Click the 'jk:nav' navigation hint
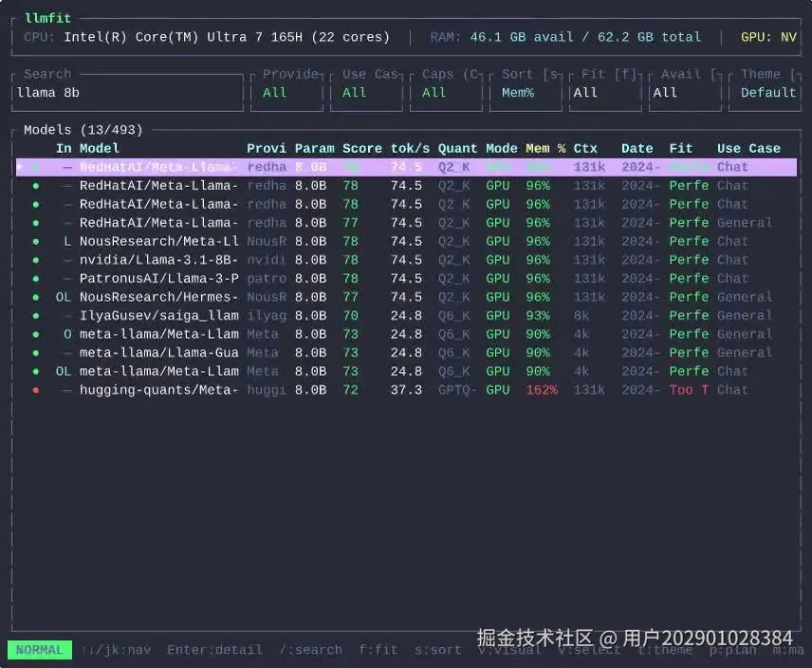The image size is (812, 668). [116, 650]
